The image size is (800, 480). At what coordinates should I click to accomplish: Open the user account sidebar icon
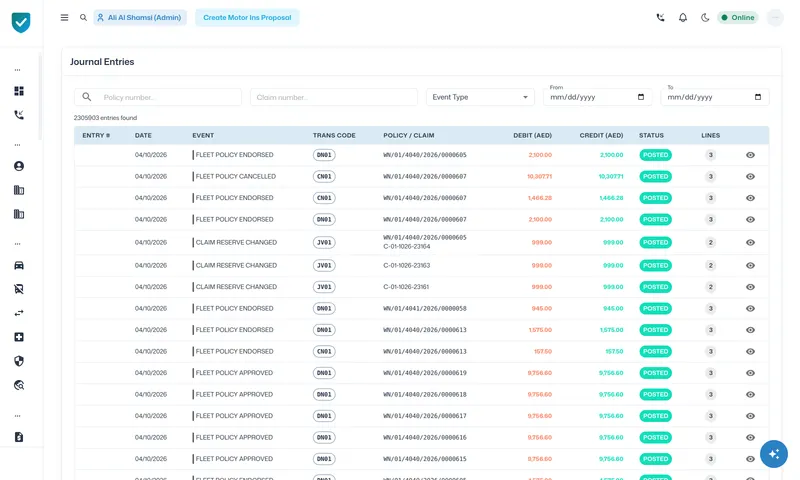(19, 166)
